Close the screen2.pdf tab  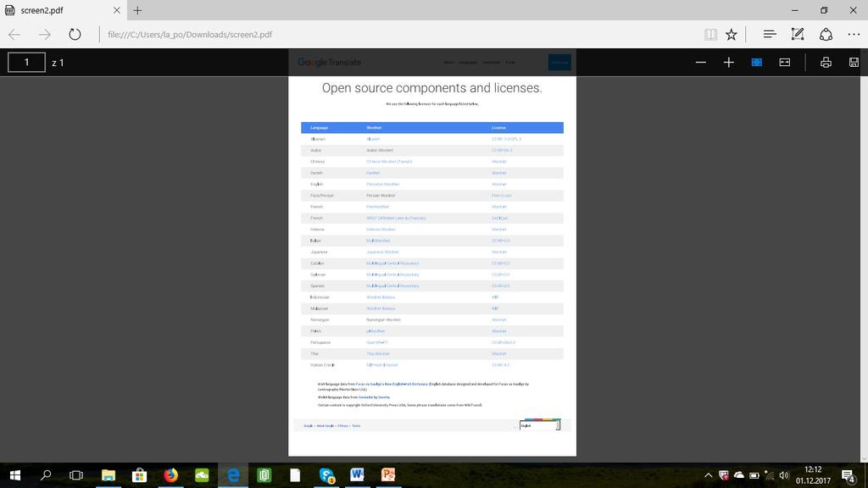117,10
